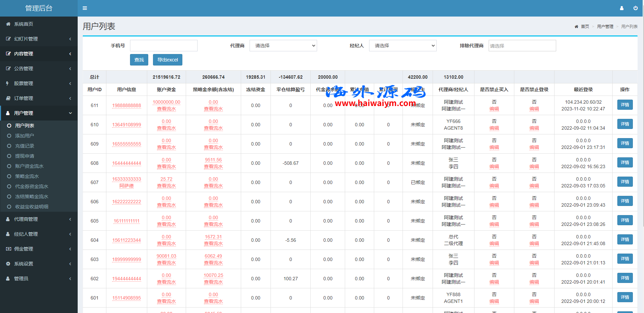Click the 导出excel button
This screenshot has height=313, width=644.
(x=168, y=60)
